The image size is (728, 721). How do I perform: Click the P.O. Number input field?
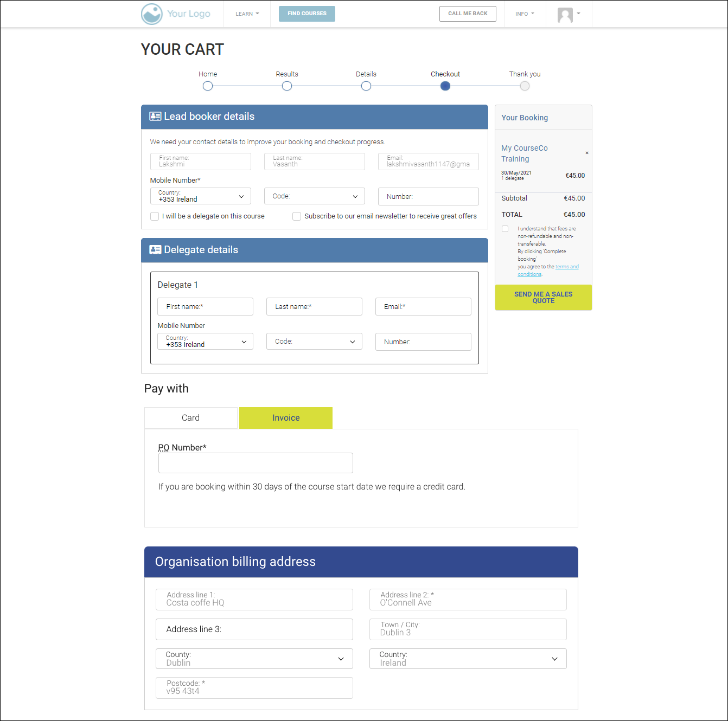coord(256,463)
